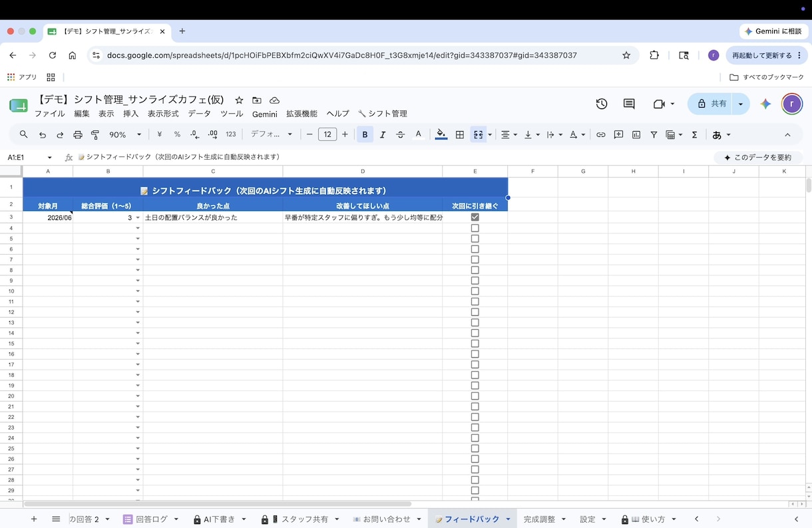The image size is (812, 528).
Task: Open horizontal align dropdown
Action: pos(509,134)
